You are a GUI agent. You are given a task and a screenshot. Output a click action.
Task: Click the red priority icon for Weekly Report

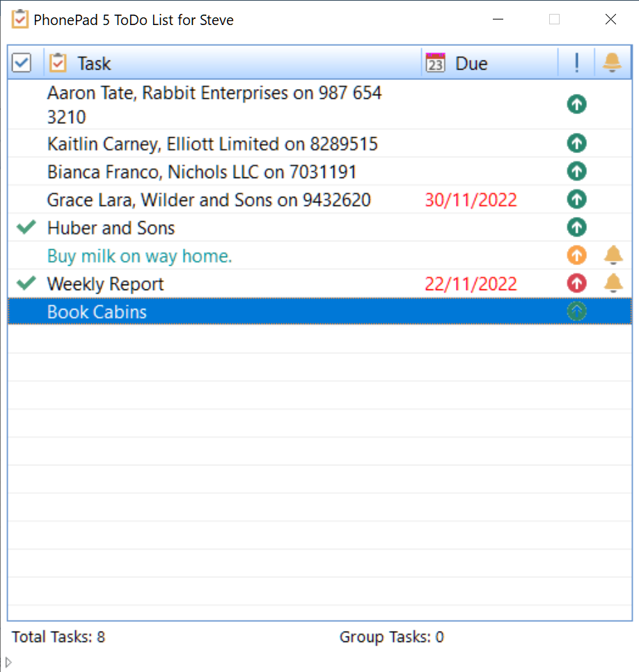pos(577,283)
